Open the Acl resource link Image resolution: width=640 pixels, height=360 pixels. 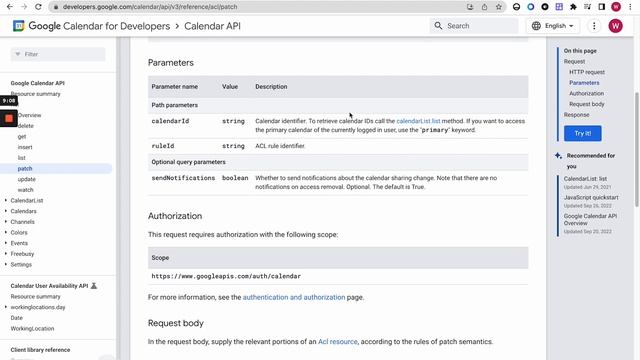(338, 342)
